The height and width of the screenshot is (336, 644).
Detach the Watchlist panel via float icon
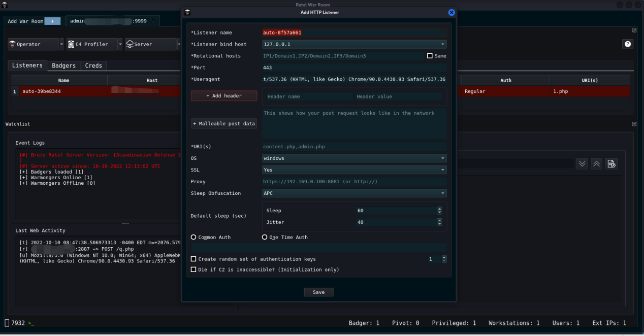pos(634,124)
